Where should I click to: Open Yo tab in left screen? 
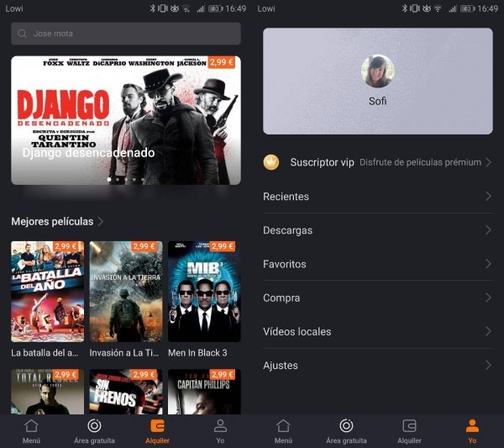[x=220, y=431]
